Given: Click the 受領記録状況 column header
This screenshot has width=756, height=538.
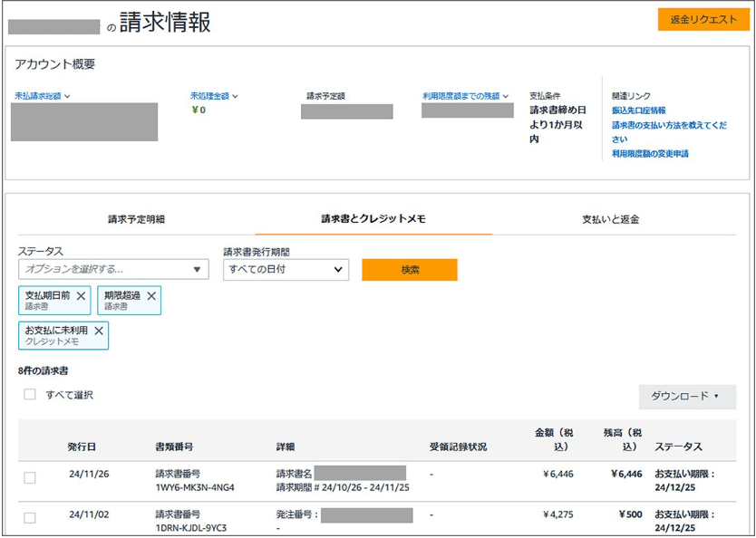Looking at the screenshot, I should click(x=458, y=447).
